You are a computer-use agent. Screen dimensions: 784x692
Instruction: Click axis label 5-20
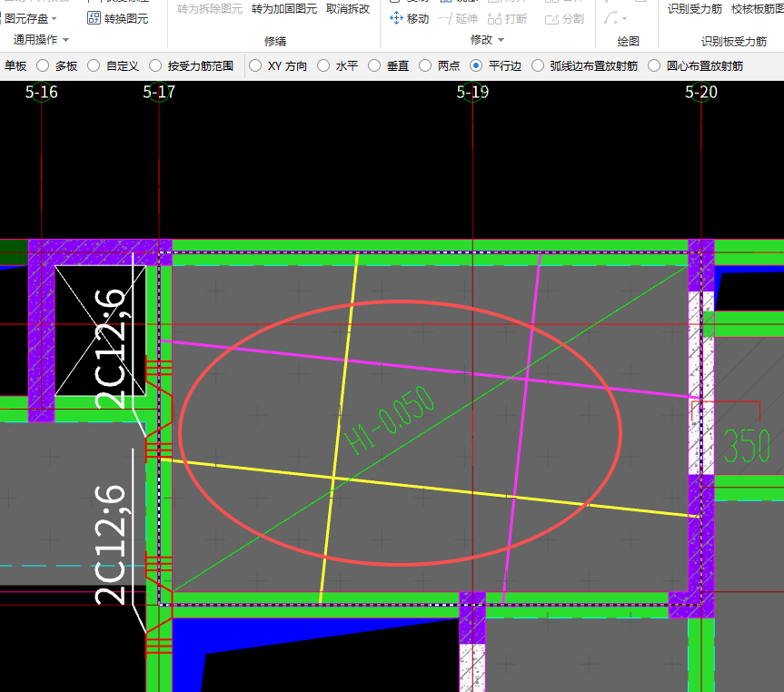(701, 92)
